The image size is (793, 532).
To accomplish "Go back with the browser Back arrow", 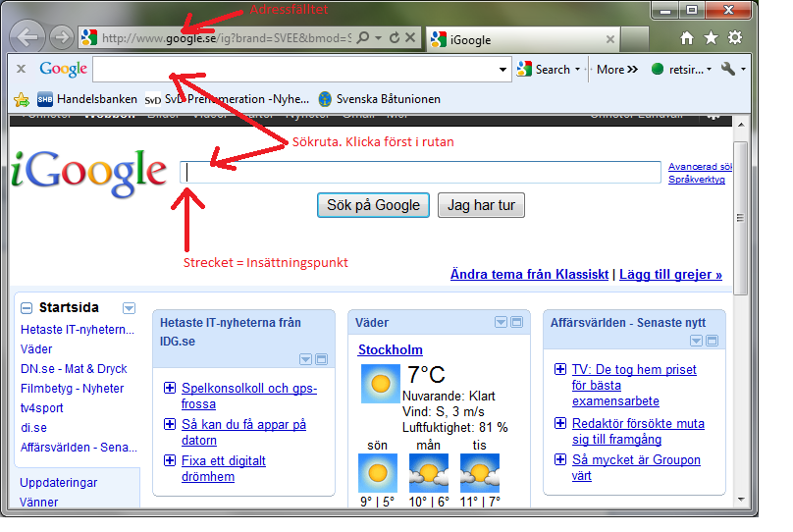I will tap(27, 37).
